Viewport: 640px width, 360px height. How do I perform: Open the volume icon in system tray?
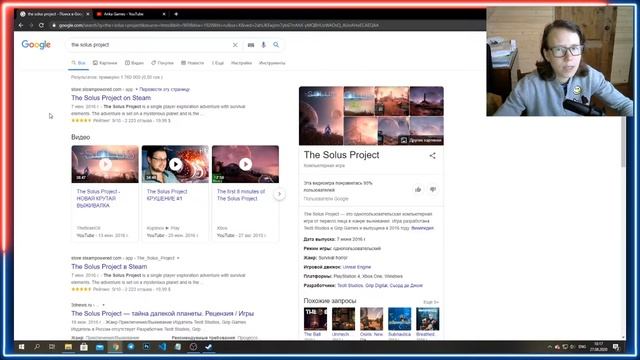pos(573,347)
